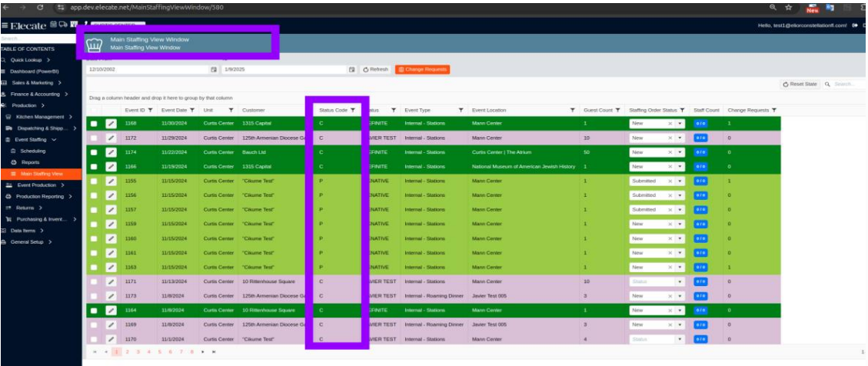
Task: Filter the Change Requests column
Action: pos(774,110)
